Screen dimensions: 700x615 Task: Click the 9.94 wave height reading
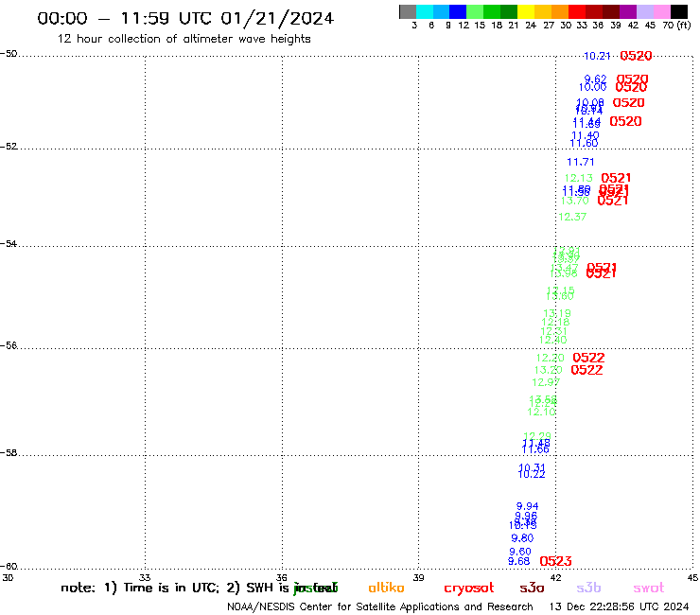pos(527,506)
